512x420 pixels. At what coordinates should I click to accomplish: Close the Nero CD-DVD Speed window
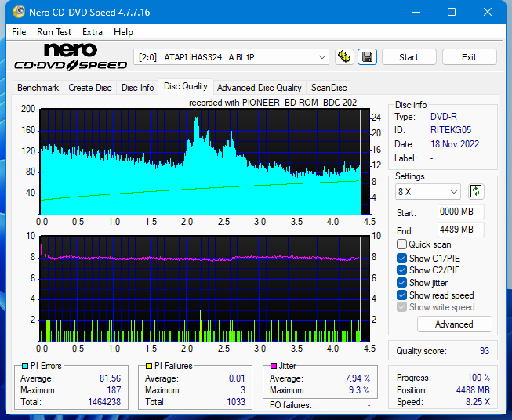coord(488,12)
